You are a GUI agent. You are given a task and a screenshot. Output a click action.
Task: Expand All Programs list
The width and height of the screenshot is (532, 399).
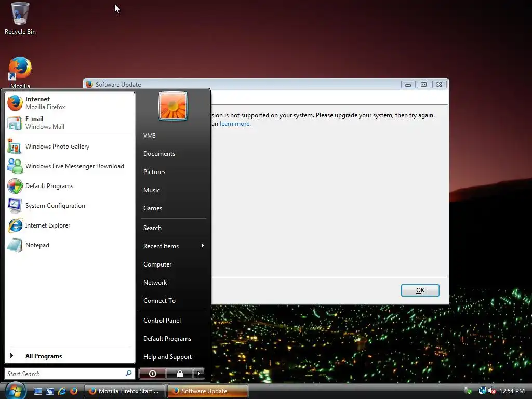pyautogui.click(x=70, y=356)
